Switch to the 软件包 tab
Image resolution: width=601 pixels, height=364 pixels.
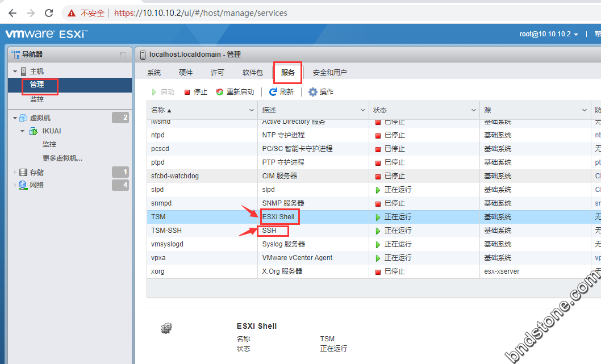click(x=253, y=73)
